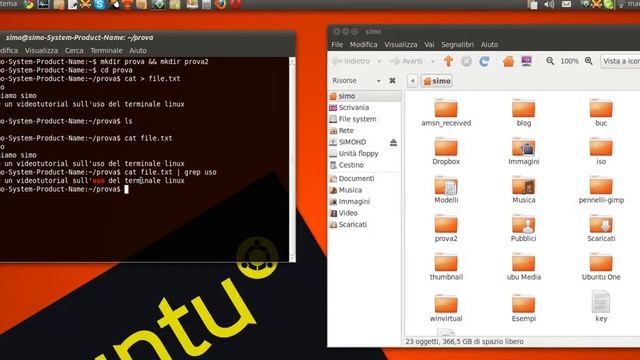
Task: Close the Risorse side pane
Action: 392,80
